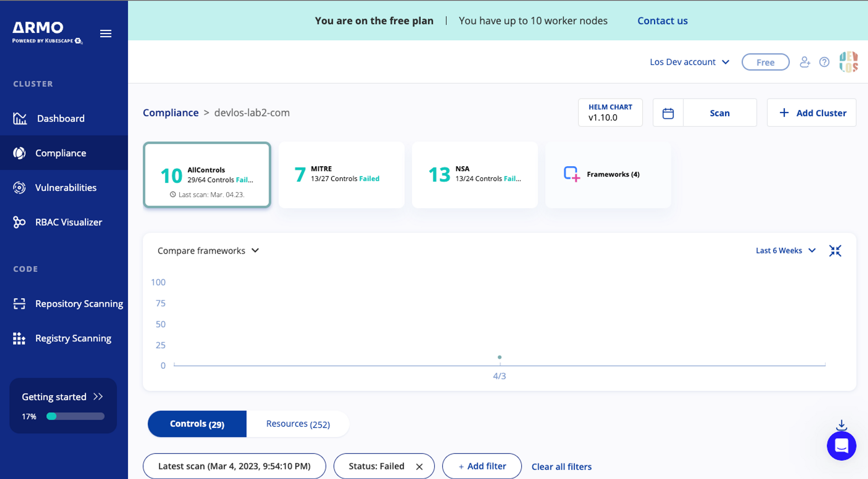Open the Last 6 Weeks dropdown
Screen dimensions: 868x479
[x=786, y=251]
